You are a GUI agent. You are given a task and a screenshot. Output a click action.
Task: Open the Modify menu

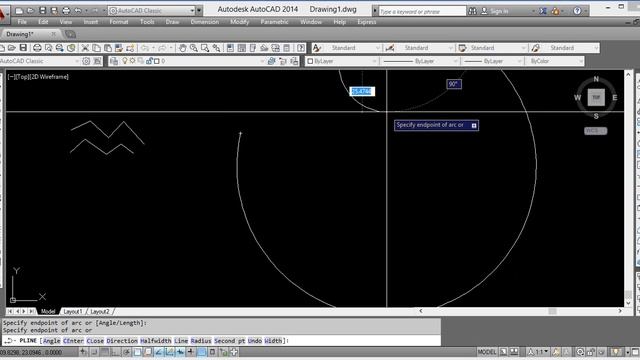240,22
